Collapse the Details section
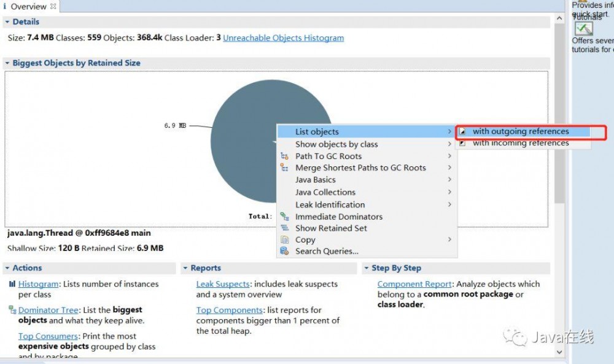The image size is (614, 364). click(x=7, y=22)
